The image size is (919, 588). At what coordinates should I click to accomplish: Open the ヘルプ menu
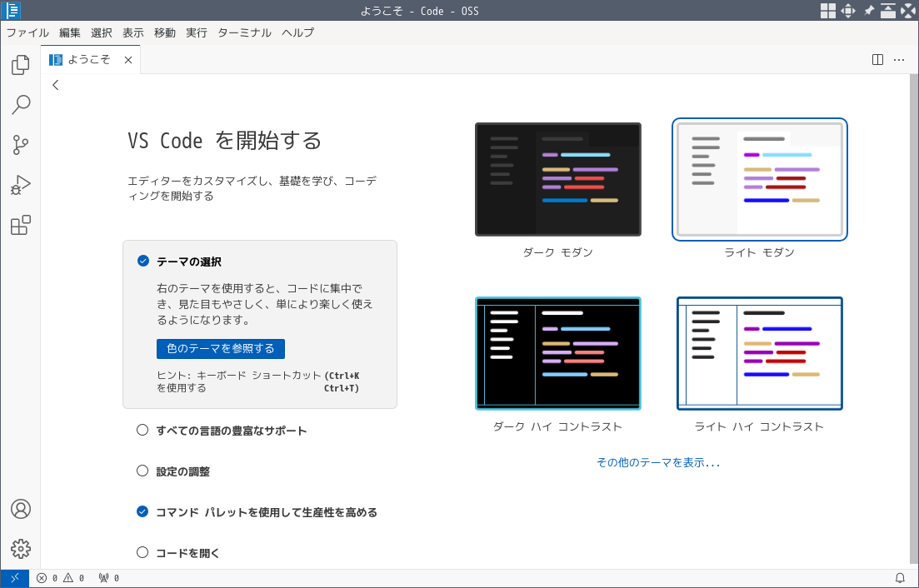point(297,32)
